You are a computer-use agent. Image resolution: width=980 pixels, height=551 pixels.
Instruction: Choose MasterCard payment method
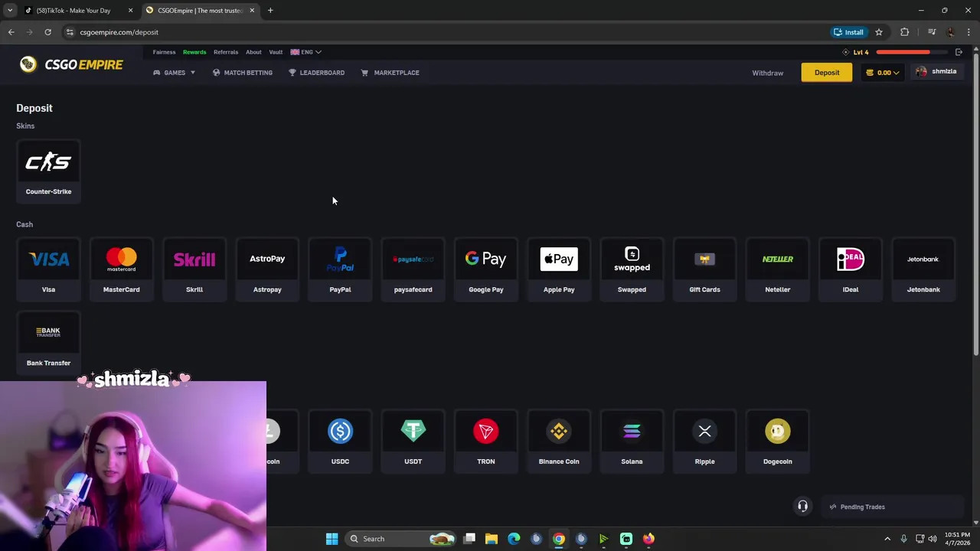(121, 269)
